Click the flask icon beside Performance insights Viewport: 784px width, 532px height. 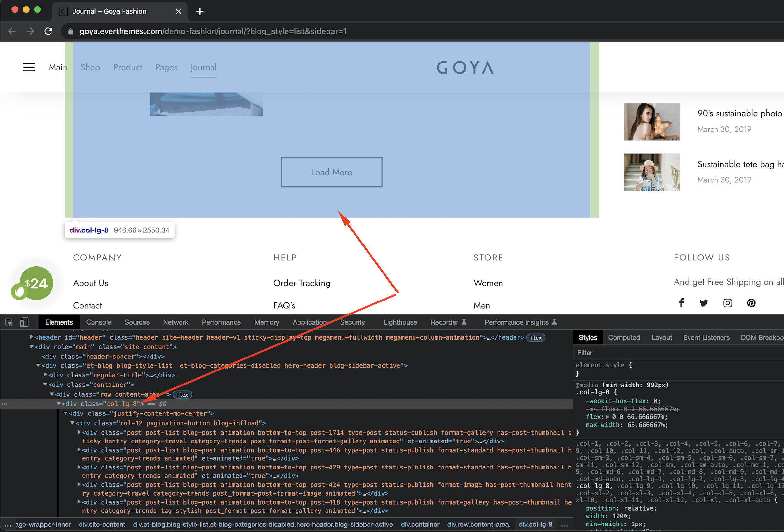click(x=554, y=322)
